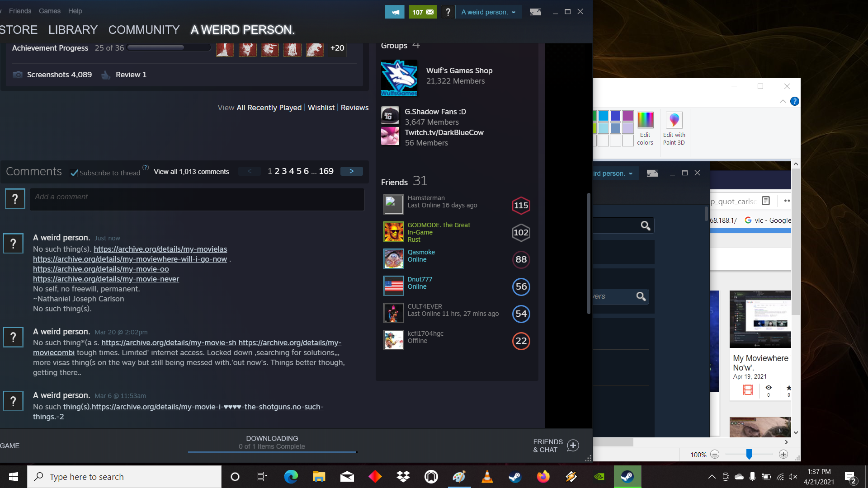Click the achievement progress bar slider
Image resolution: width=868 pixels, height=488 pixels.
click(185, 48)
